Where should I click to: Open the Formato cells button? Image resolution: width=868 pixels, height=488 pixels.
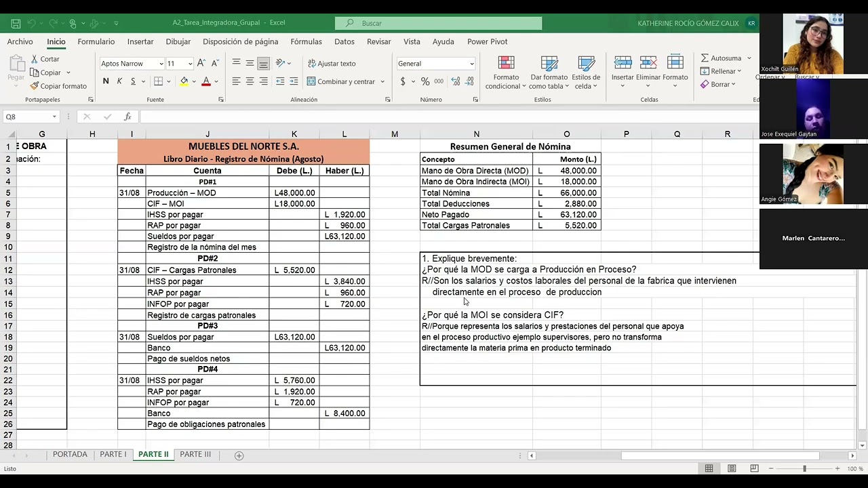(x=675, y=68)
